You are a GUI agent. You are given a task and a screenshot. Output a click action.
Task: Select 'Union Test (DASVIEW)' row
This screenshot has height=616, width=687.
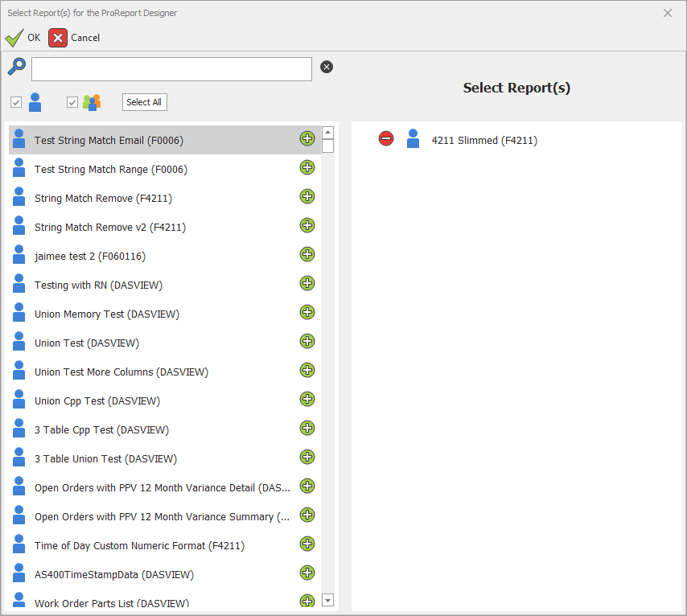(165, 343)
